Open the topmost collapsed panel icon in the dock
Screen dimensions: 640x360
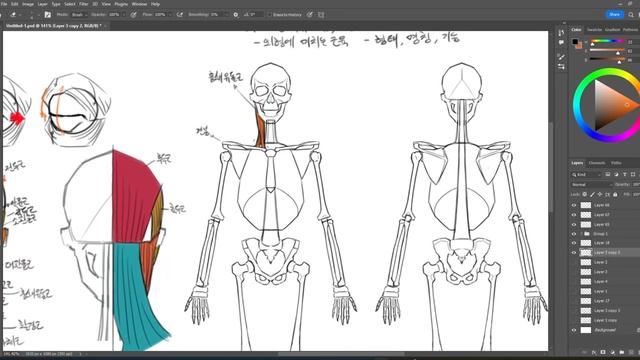point(561,33)
